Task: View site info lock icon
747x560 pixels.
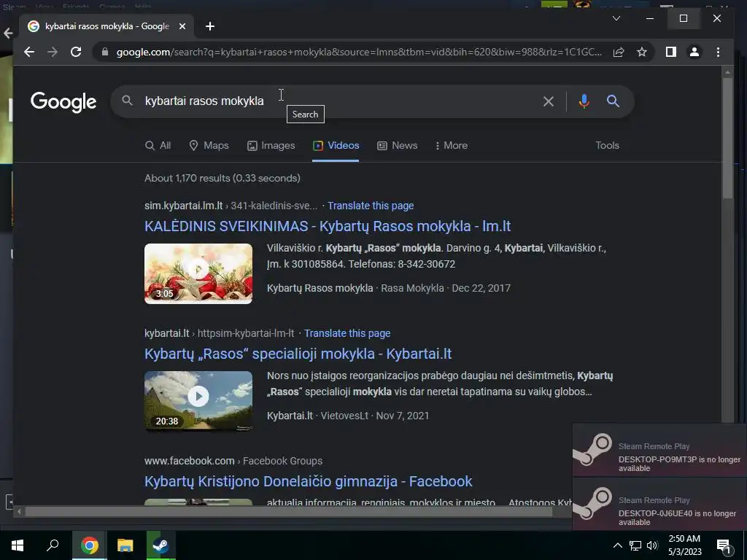Action: click(105, 52)
